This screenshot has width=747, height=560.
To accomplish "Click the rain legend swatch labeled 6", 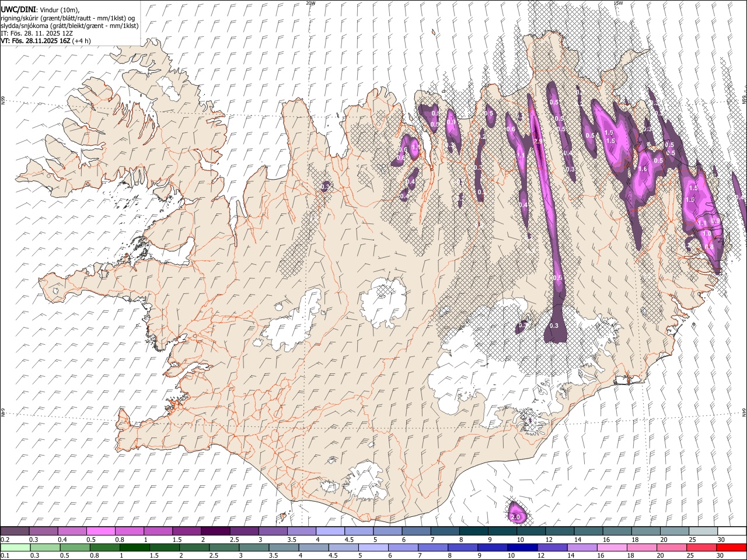I will (404, 547).
